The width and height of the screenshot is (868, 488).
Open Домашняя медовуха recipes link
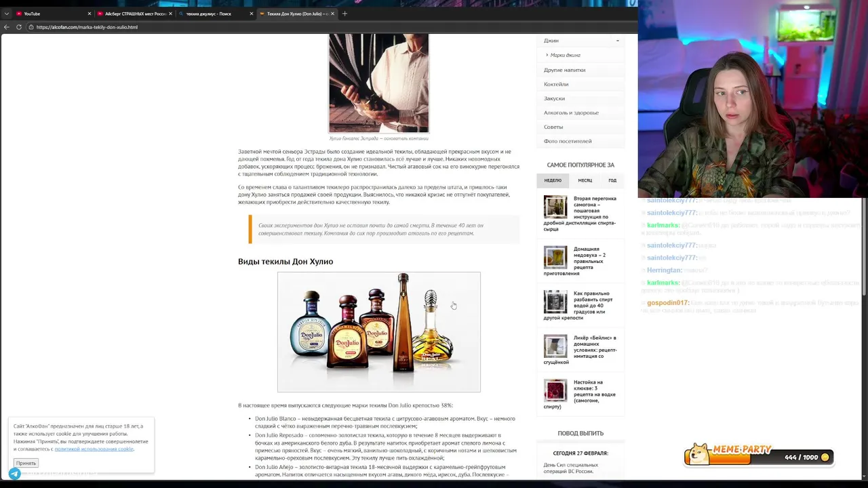pyautogui.click(x=576, y=261)
